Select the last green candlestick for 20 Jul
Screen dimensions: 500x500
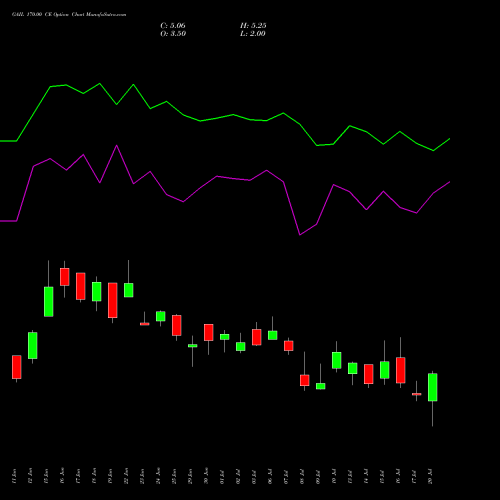pyautogui.click(x=433, y=387)
